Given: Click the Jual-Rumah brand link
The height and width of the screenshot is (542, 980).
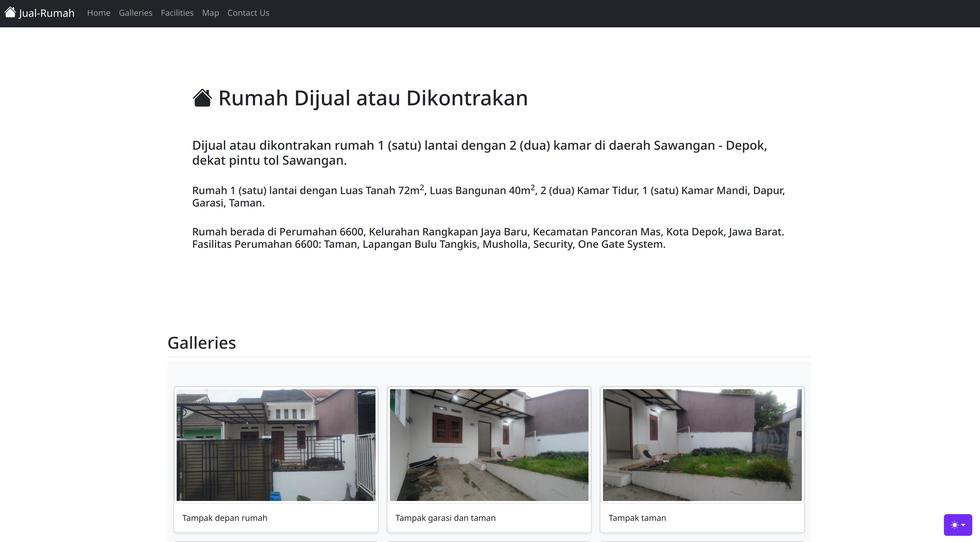Looking at the screenshot, I should coord(39,13).
